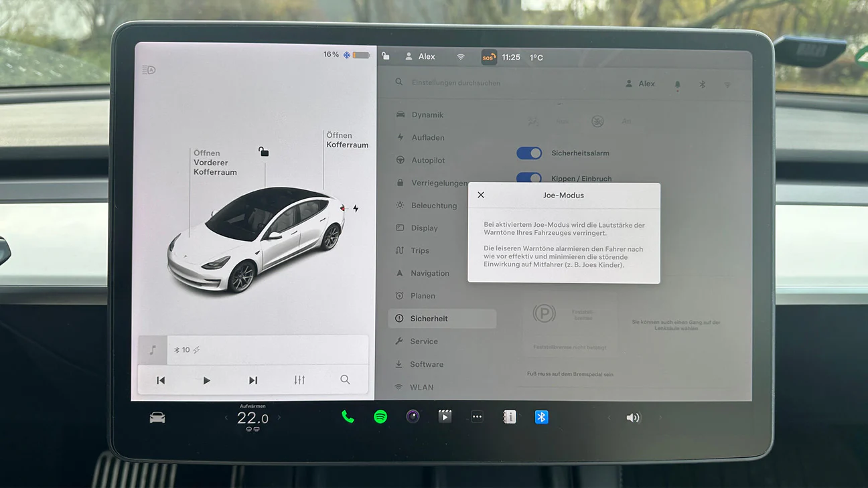868x488 pixels.
Task: Launch Spotify from the bottom dock
Action: [380, 417]
